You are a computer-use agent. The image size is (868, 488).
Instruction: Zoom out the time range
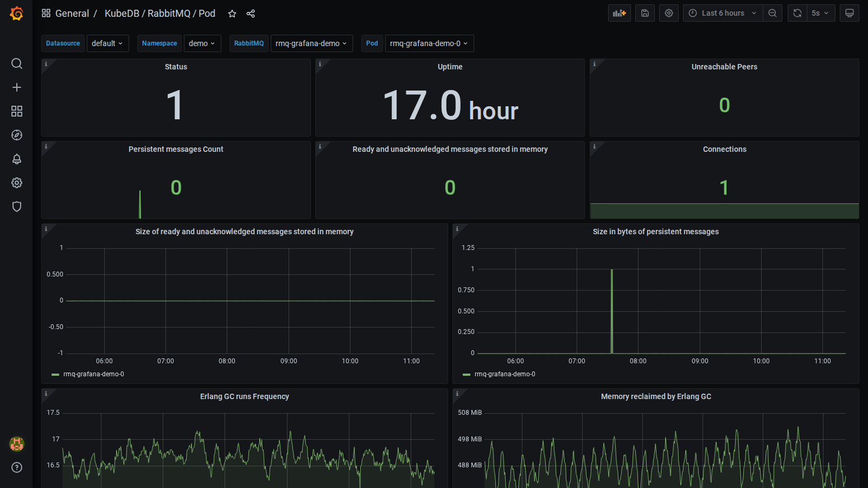(x=773, y=13)
